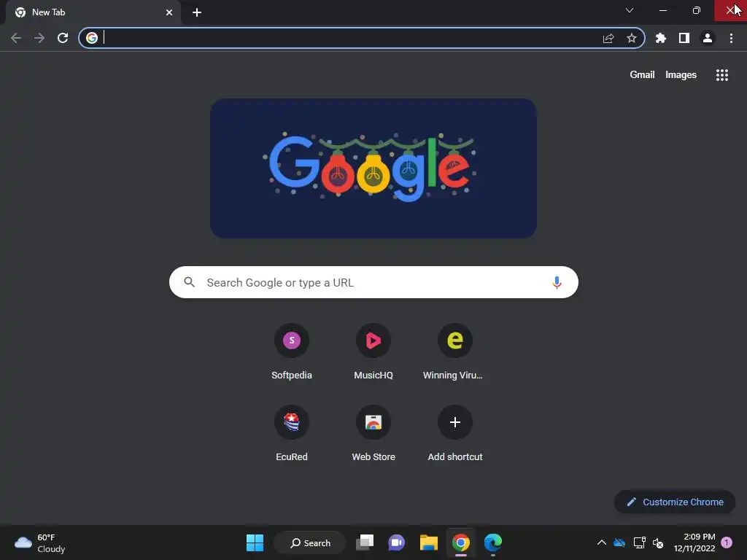Click the Google icon in the address bar
Viewport: 747px width, 560px height.
pyautogui.click(x=92, y=38)
